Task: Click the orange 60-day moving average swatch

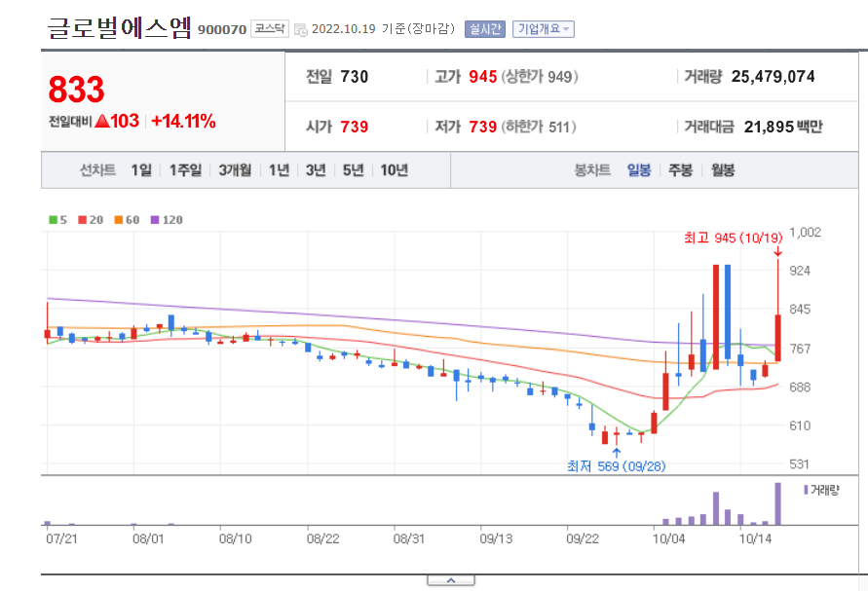Action: click(x=119, y=220)
